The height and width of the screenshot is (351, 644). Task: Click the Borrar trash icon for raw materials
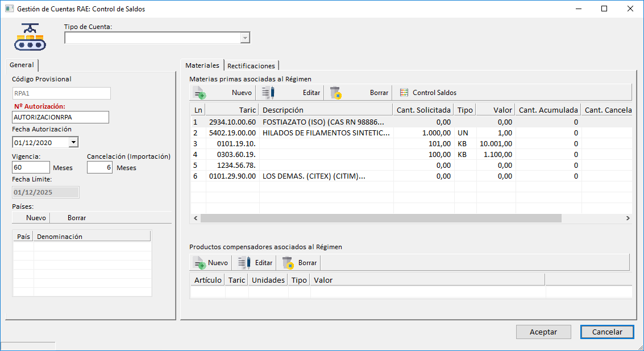pos(336,93)
